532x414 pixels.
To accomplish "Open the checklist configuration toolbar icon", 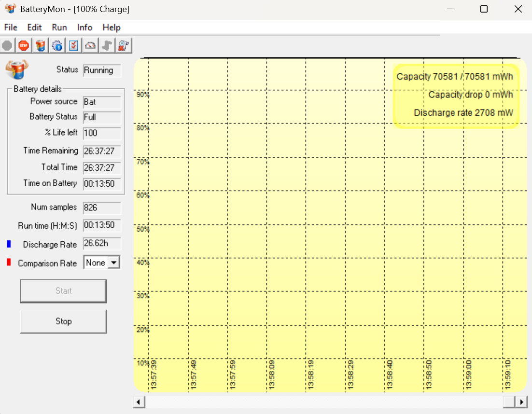I will pos(73,46).
